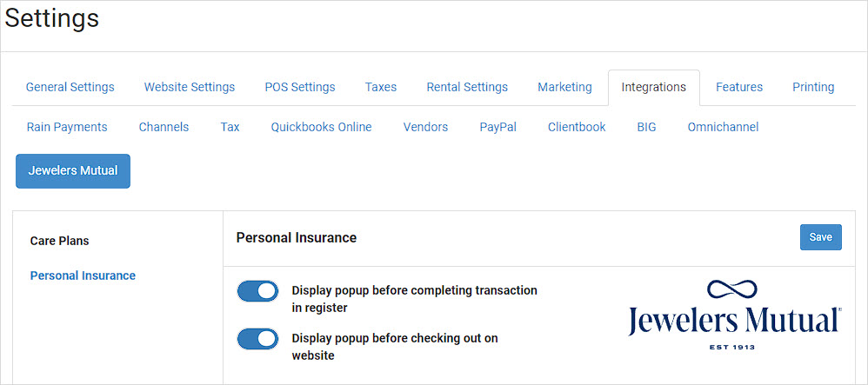Open the General Settings tab
The image size is (868, 385).
click(70, 87)
